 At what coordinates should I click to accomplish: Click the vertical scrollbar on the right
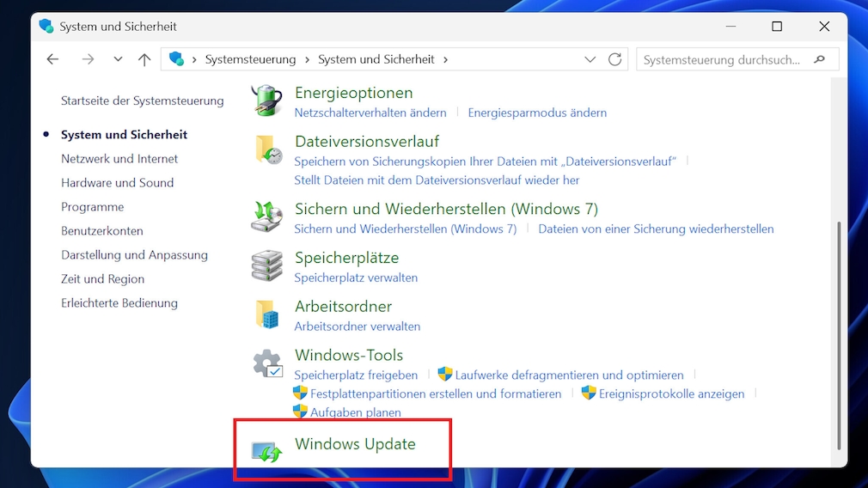[x=839, y=335]
